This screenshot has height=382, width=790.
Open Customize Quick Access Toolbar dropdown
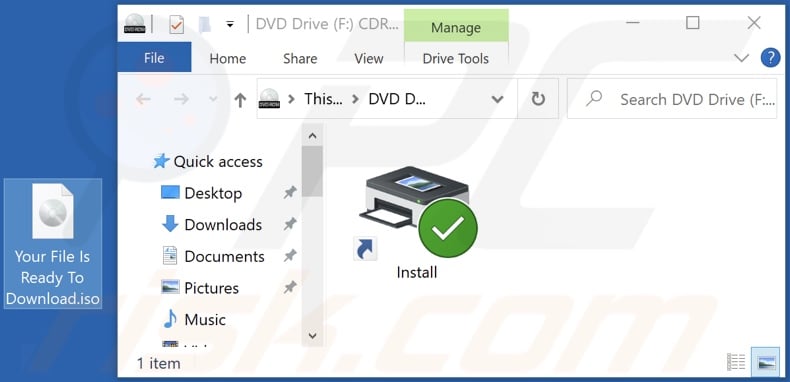230,24
